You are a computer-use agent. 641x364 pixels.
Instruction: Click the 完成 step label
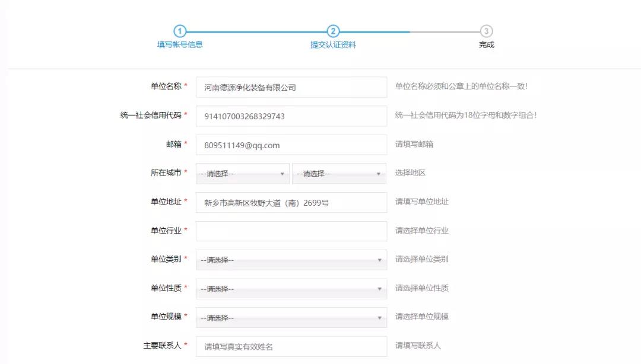tap(486, 44)
